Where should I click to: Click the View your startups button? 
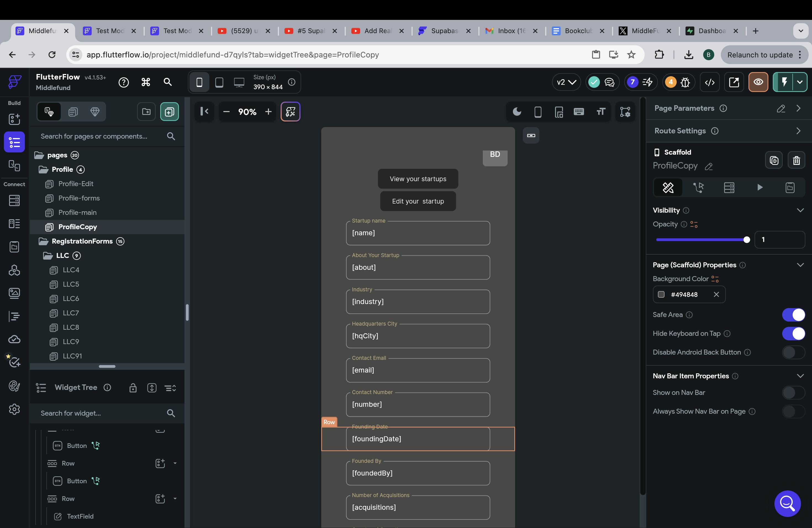point(418,179)
